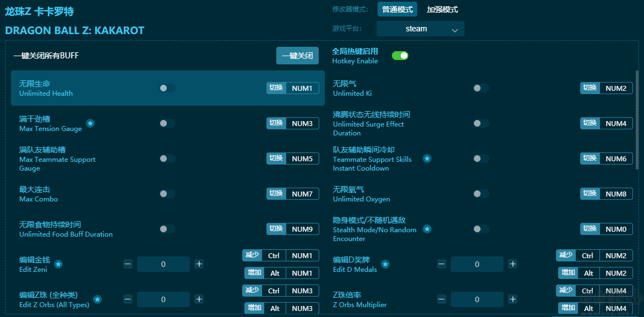Open the steam platform dropdown
Screen dimensions: 644x317
coord(420,28)
